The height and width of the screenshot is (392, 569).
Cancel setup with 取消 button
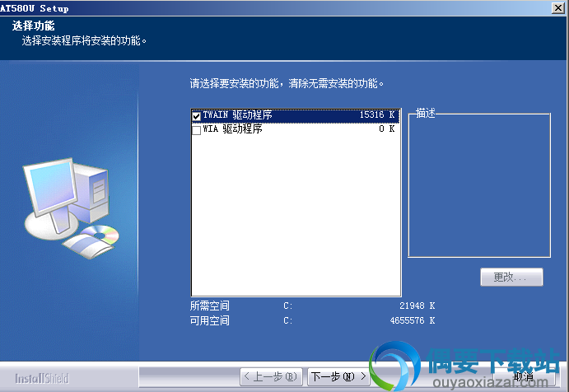tap(523, 376)
